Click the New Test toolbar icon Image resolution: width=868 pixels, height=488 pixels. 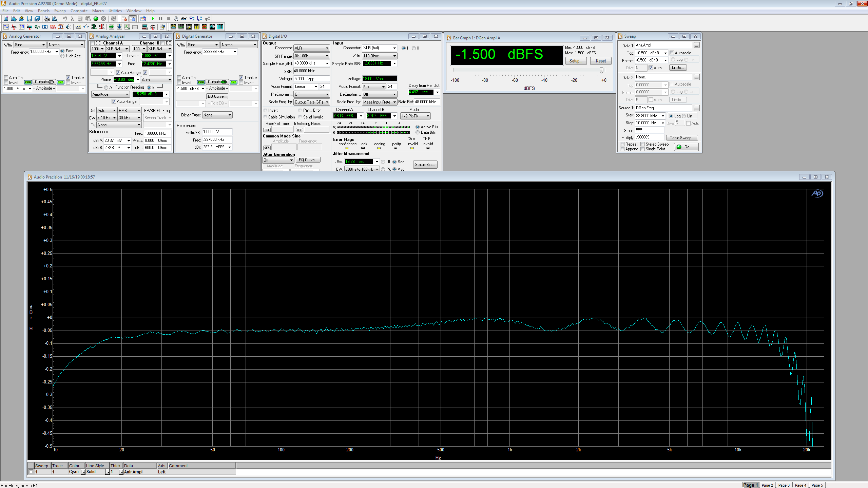pyautogui.click(x=6, y=19)
